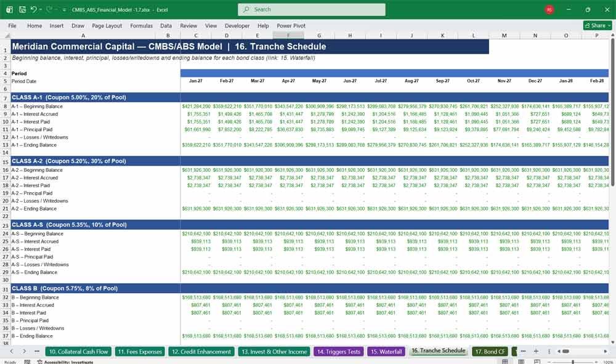
Task: Open the Page Layout tab
Action: pyautogui.click(x=107, y=25)
